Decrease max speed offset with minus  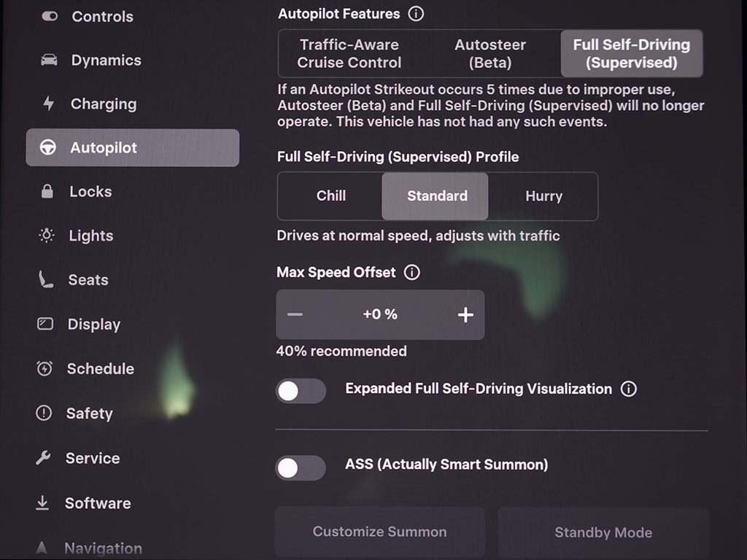click(295, 315)
